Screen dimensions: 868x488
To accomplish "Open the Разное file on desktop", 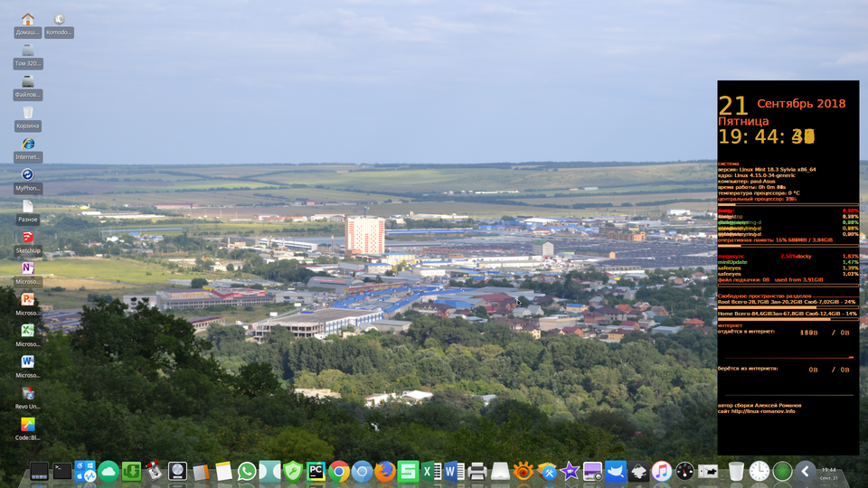I will tap(28, 207).
